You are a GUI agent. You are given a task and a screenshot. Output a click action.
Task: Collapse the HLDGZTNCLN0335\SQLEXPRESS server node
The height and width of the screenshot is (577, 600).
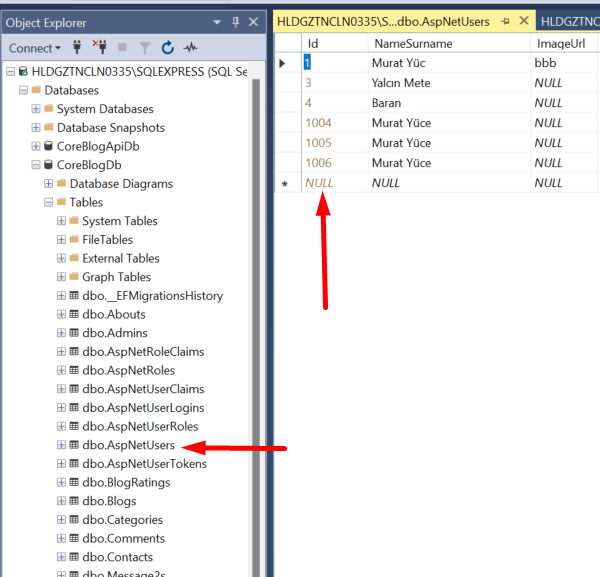coord(10,72)
